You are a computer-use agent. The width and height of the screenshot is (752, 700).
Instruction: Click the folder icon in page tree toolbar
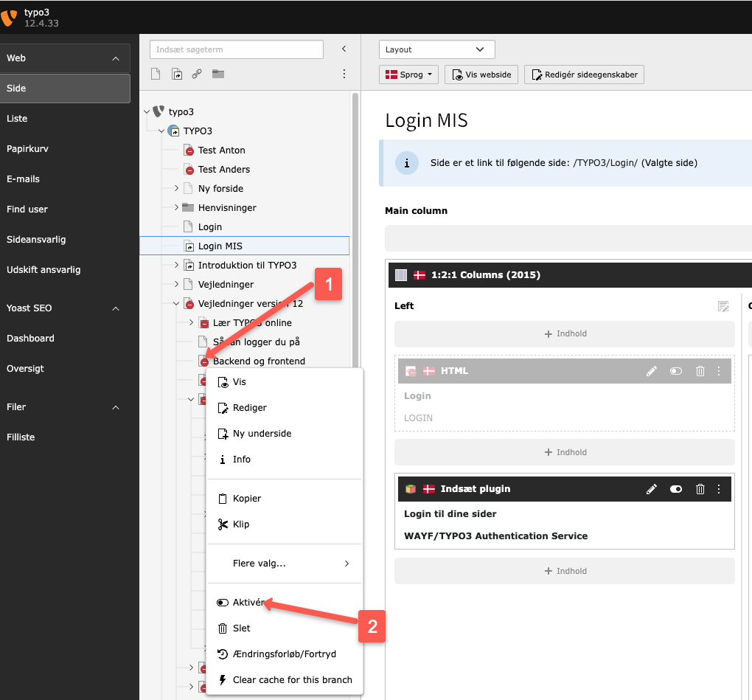coord(217,74)
